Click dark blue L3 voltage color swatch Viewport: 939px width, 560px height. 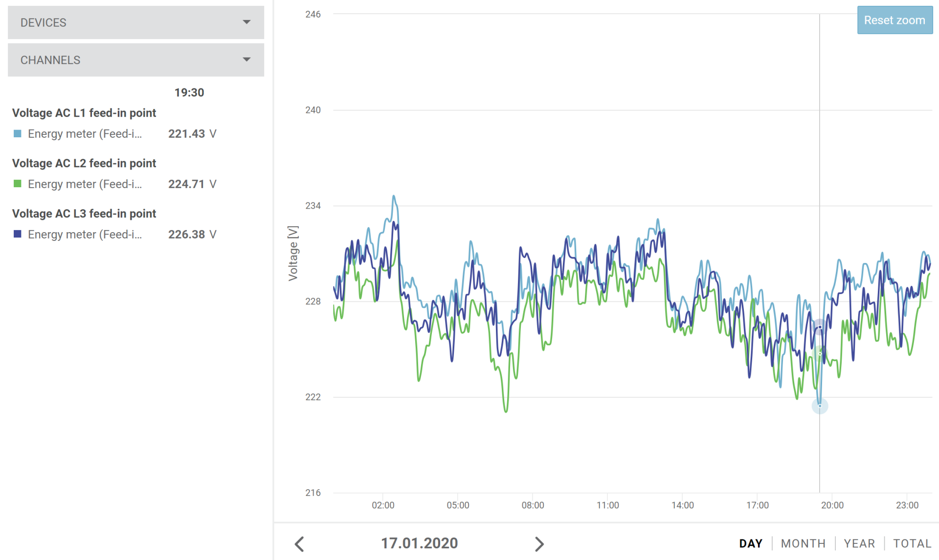click(18, 235)
